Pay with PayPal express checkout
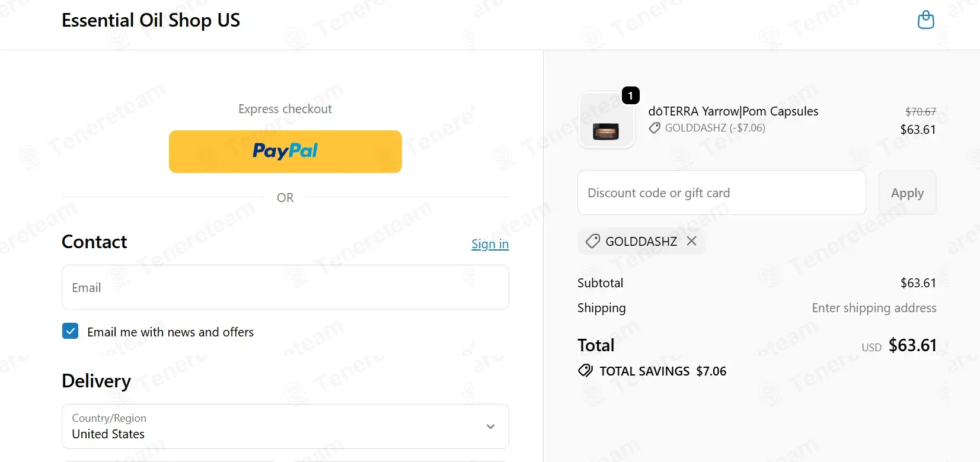Viewport: 980px width, 462px height. (x=285, y=152)
